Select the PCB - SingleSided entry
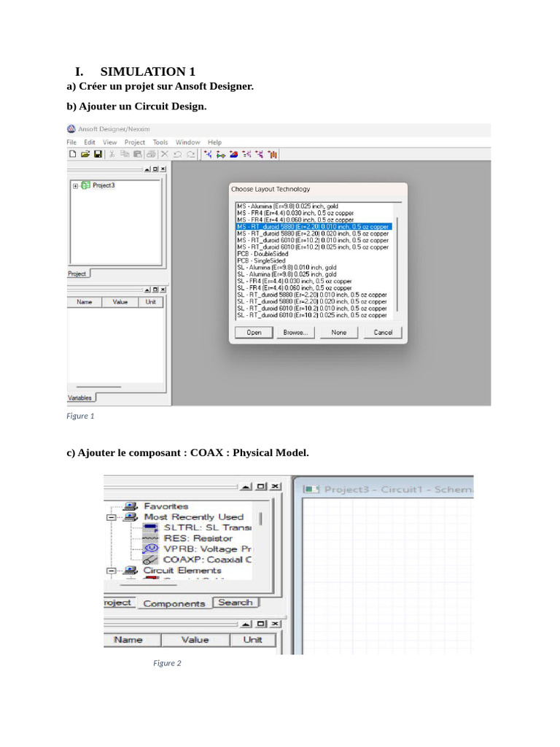This screenshot has width=560, height=747. pyautogui.click(x=261, y=260)
